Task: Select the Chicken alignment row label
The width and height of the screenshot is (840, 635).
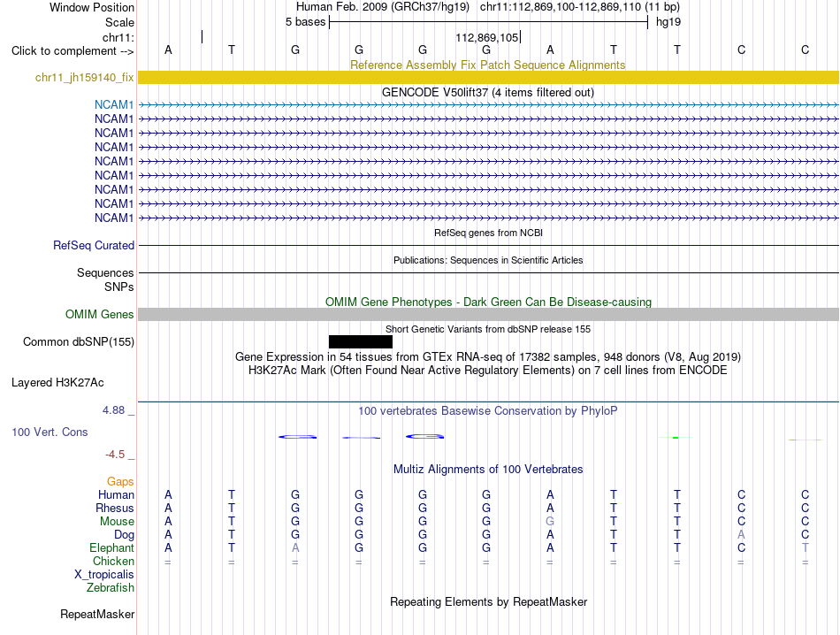Action: 113,561
